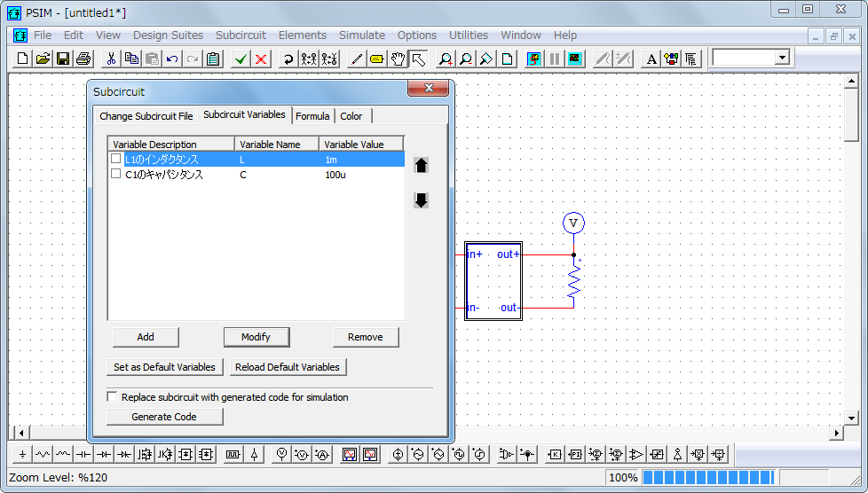Enable Replace subcircuit with generated code checkbox
Screen dimensions: 868x493
(x=113, y=396)
